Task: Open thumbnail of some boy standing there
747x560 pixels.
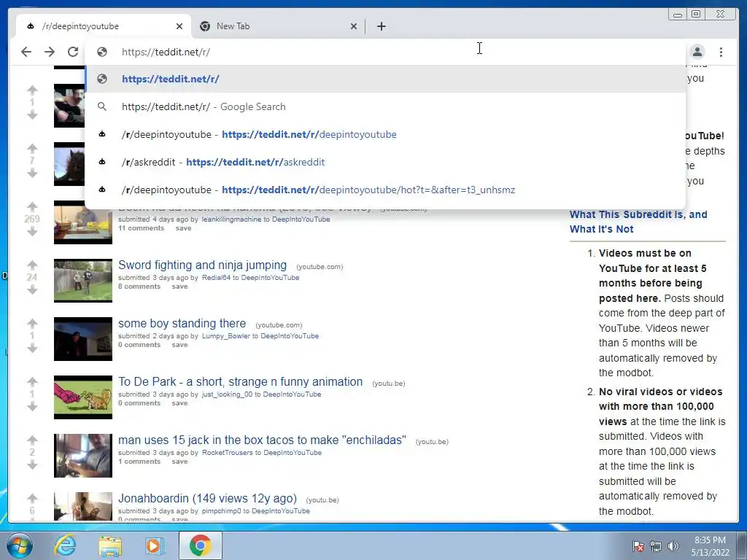Action: [x=83, y=339]
